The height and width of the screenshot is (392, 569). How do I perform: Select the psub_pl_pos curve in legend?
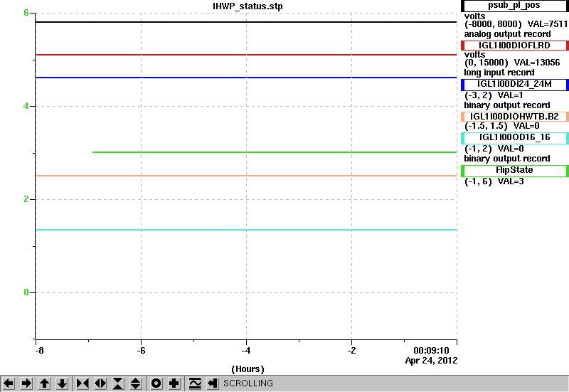514,6
